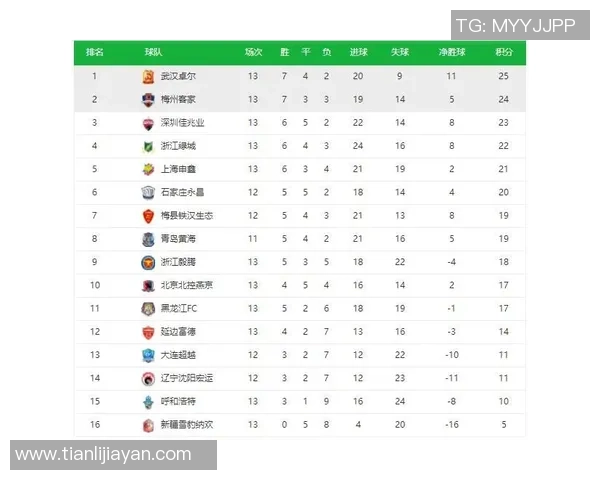Click the www.tianlijiayan.com watermark link
This screenshot has height=480, width=600.
click(x=104, y=455)
